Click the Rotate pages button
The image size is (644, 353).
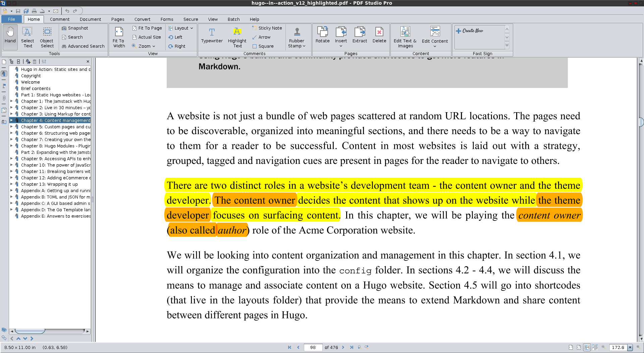322,35
